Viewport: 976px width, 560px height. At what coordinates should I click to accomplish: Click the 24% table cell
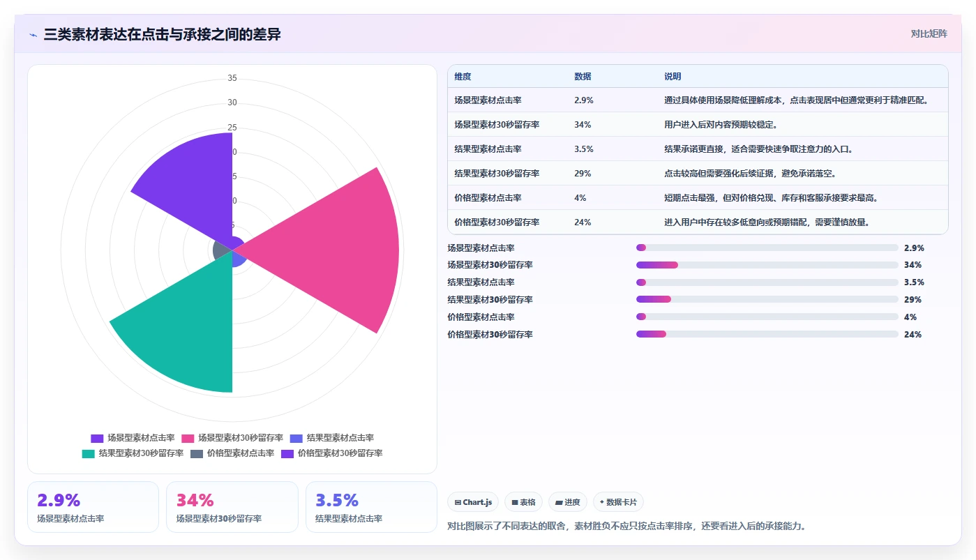click(x=583, y=222)
